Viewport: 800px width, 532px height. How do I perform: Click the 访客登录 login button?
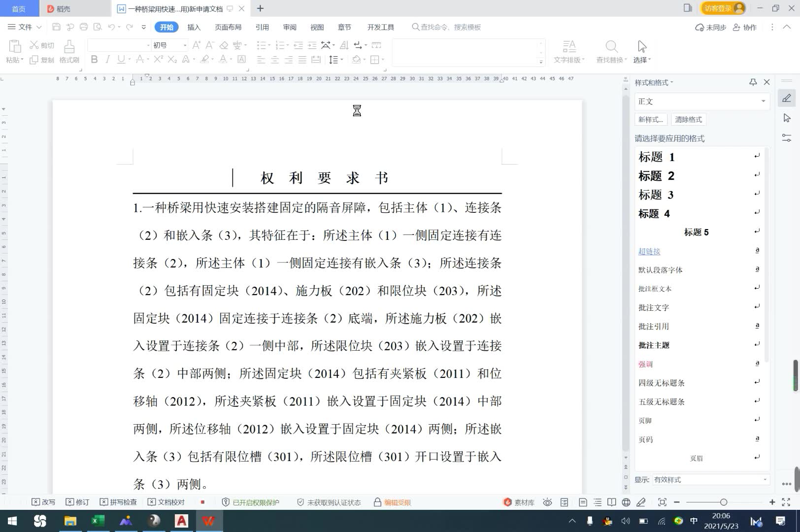(x=723, y=8)
